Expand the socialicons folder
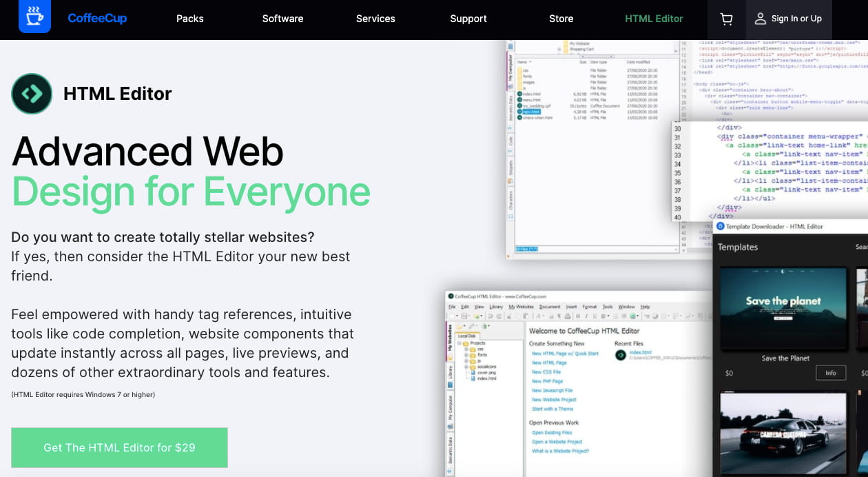 click(466, 366)
